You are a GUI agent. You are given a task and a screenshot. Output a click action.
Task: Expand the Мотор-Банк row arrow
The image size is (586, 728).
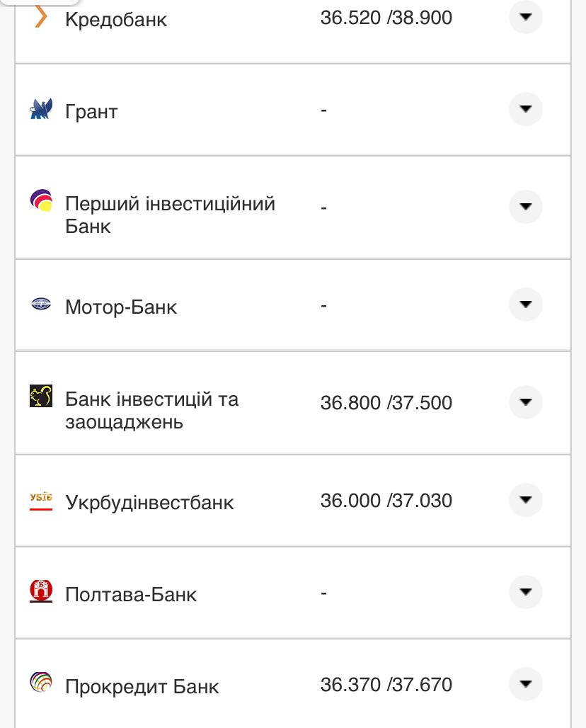pyautogui.click(x=525, y=305)
